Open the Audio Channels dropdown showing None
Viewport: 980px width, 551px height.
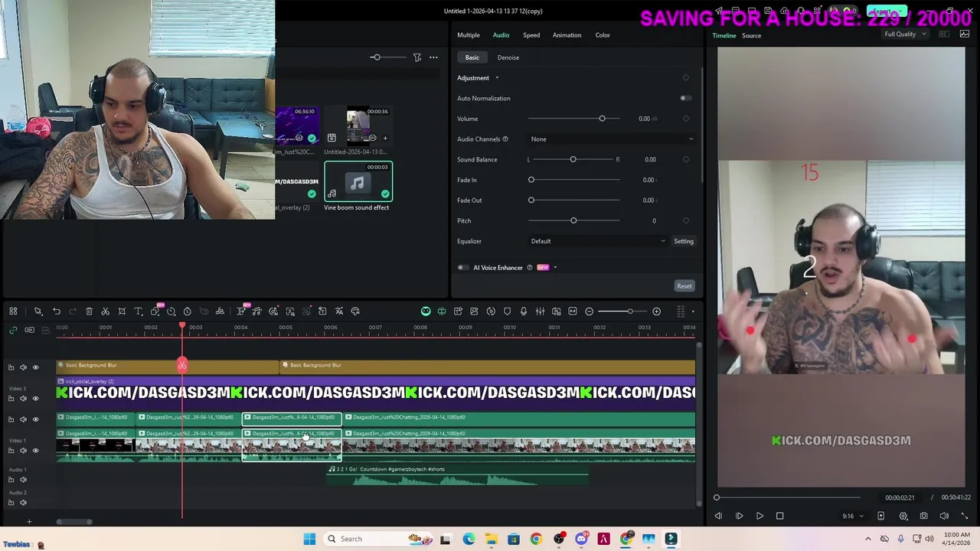coord(612,139)
